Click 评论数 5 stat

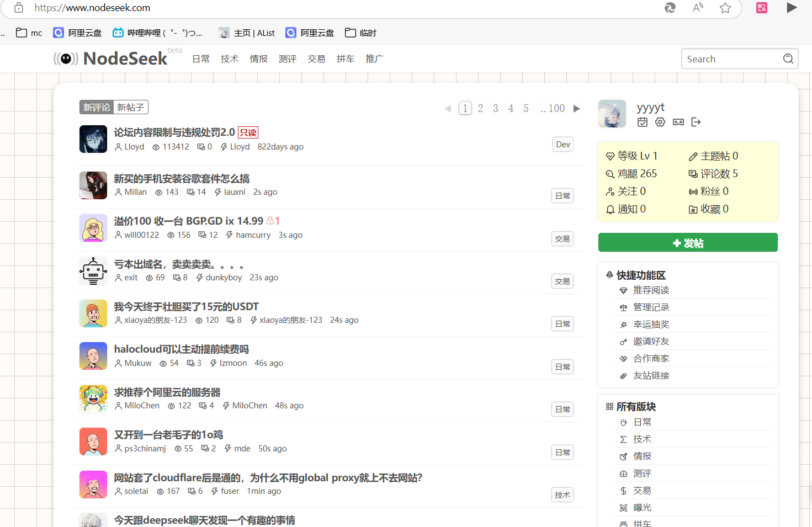(x=713, y=173)
